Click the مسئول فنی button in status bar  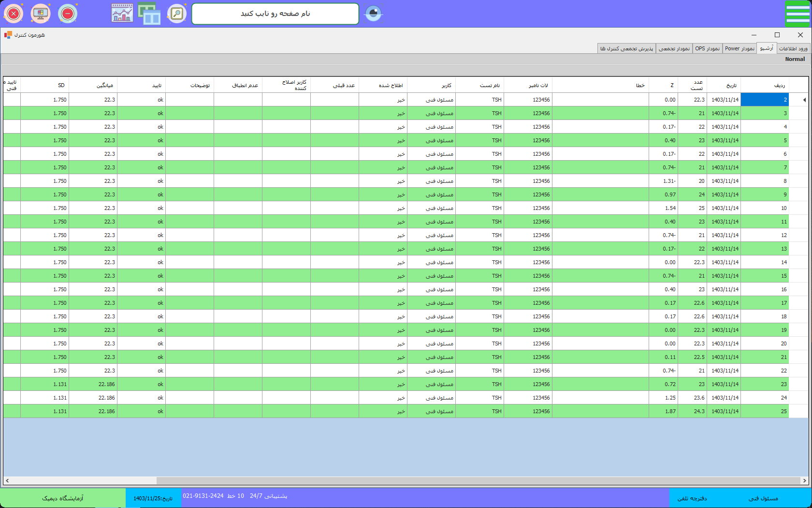pos(763,498)
